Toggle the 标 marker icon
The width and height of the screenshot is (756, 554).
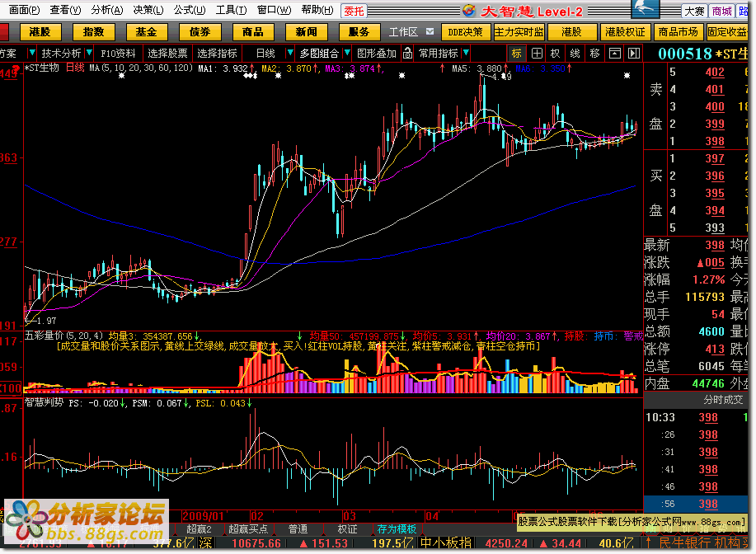pyautogui.click(x=516, y=53)
